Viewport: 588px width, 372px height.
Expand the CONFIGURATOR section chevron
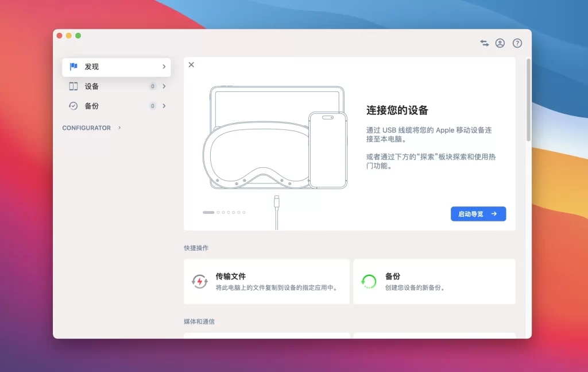[x=119, y=128]
